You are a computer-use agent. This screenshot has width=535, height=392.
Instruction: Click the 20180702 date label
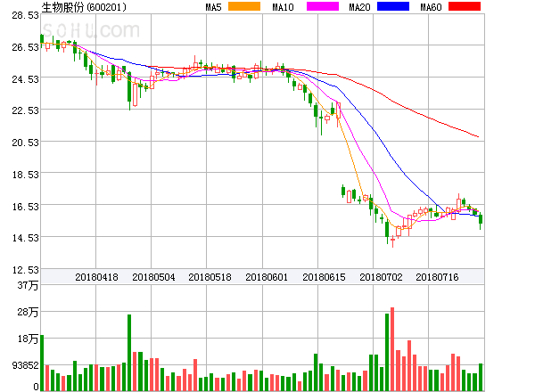pos(381,277)
